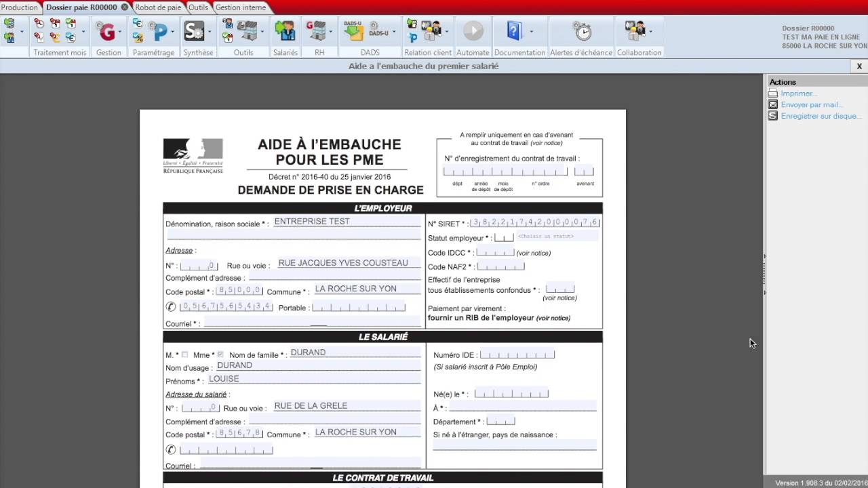Click the orange C icon in Traitement mois
This screenshot has width=868, height=488.
click(x=55, y=37)
